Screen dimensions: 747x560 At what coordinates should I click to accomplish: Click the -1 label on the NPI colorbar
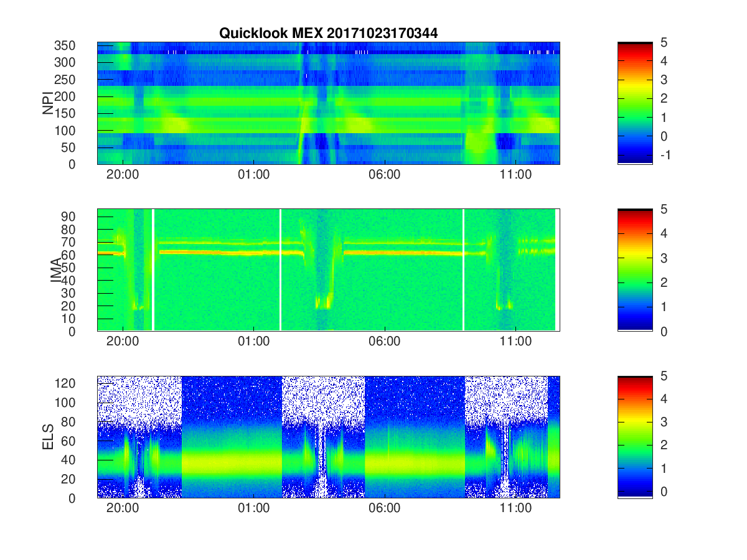(x=664, y=155)
